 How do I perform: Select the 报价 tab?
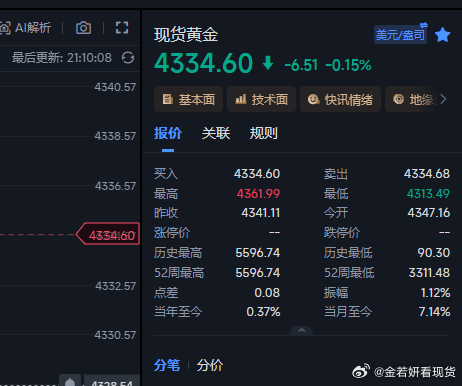pos(168,133)
